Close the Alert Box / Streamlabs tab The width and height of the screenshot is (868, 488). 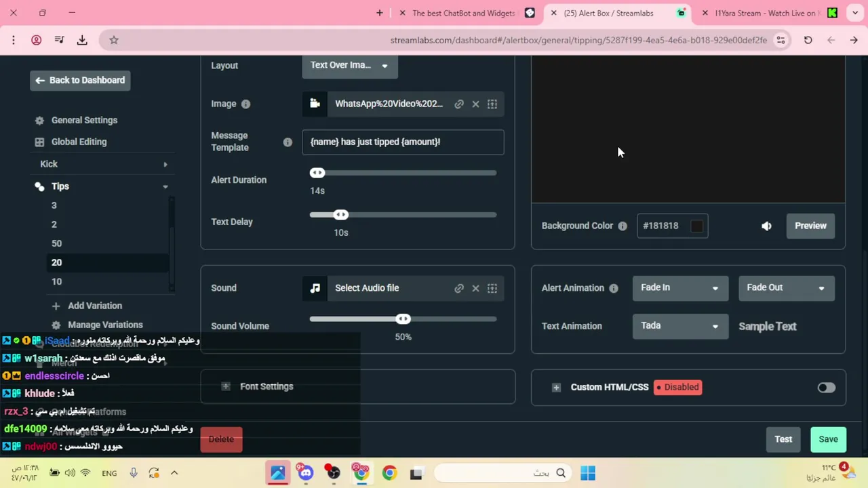tap(554, 13)
